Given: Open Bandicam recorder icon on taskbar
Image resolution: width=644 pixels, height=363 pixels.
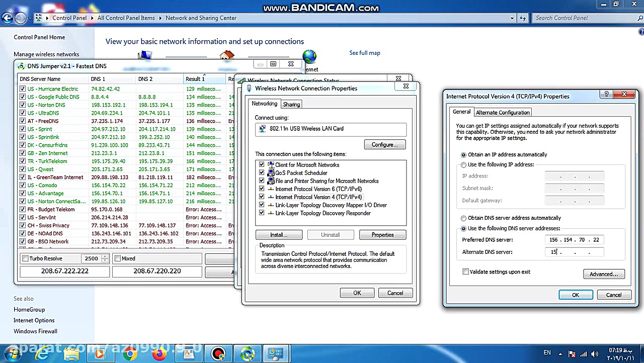Looking at the screenshot, I should (218, 354).
